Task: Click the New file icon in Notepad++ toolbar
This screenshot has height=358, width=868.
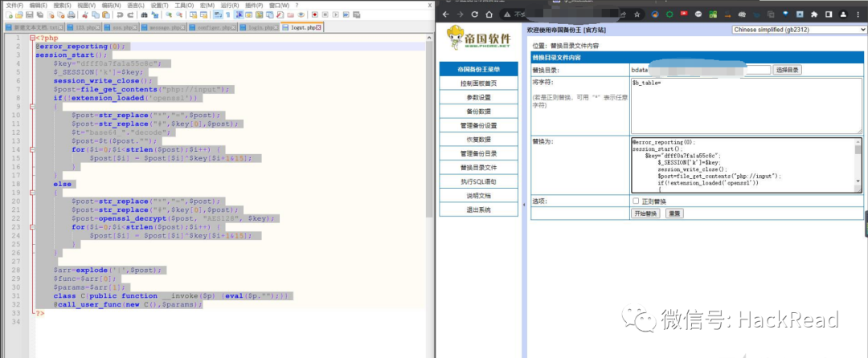Action: (10, 15)
